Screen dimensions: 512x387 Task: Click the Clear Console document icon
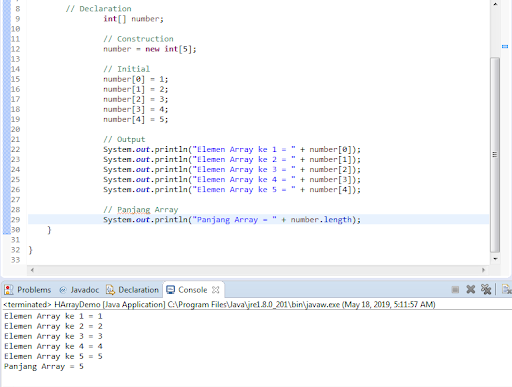click(506, 289)
